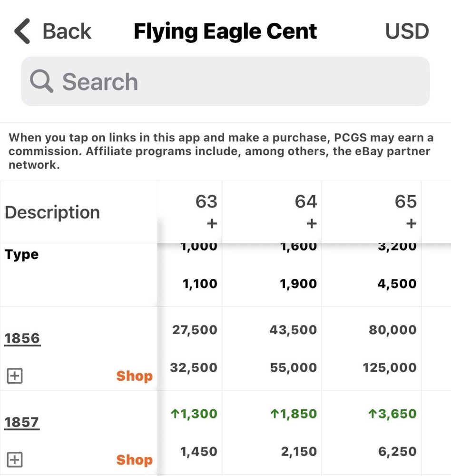Image resolution: width=451 pixels, height=476 pixels.
Task: Open the USD currency selector
Action: [x=407, y=32]
